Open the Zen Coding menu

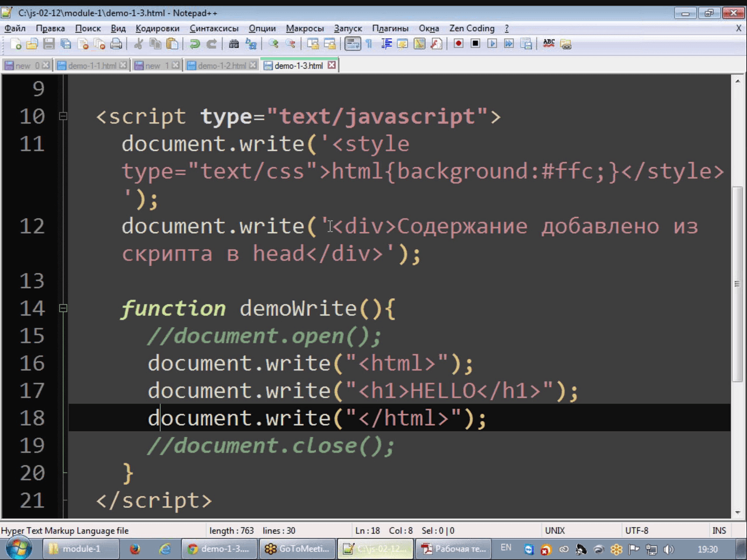point(472,28)
